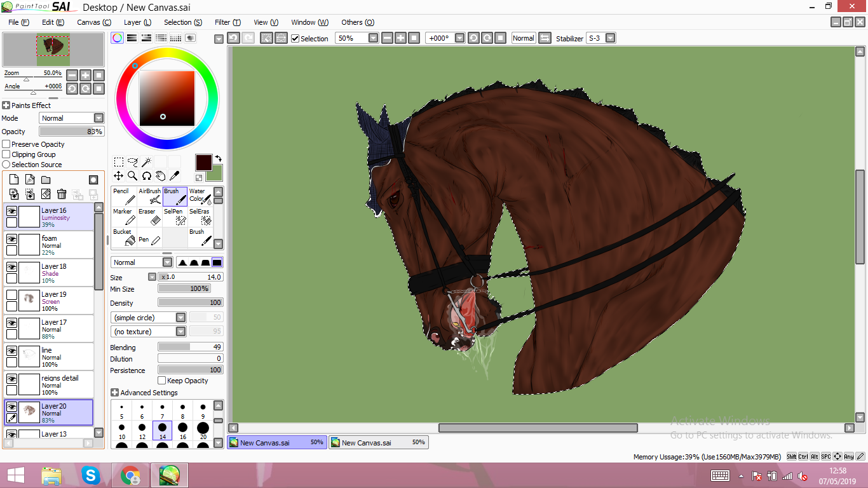This screenshot has width=868, height=488.
Task: Select the AirBrush tool
Action: [x=149, y=196]
